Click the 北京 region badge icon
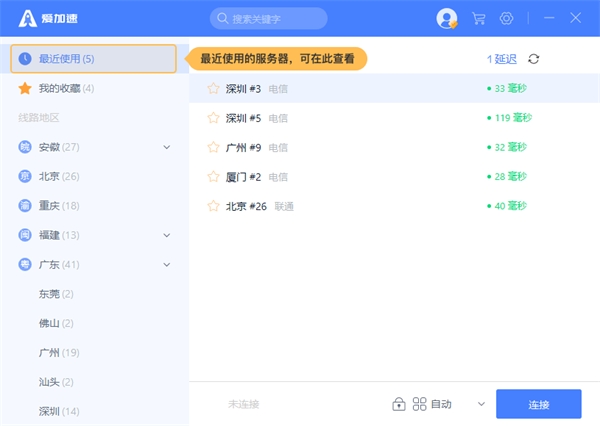Viewport: 600px width, 426px height. click(25, 177)
